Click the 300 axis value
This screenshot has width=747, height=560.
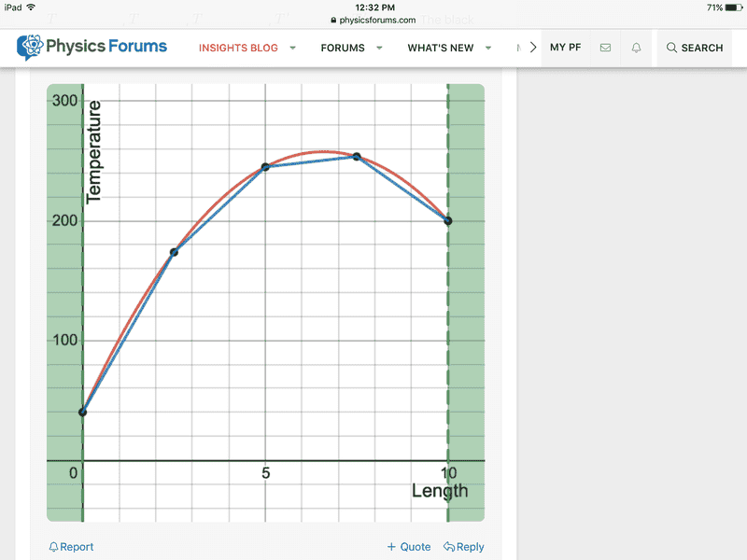pyautogui.click(x=64, y=101)
